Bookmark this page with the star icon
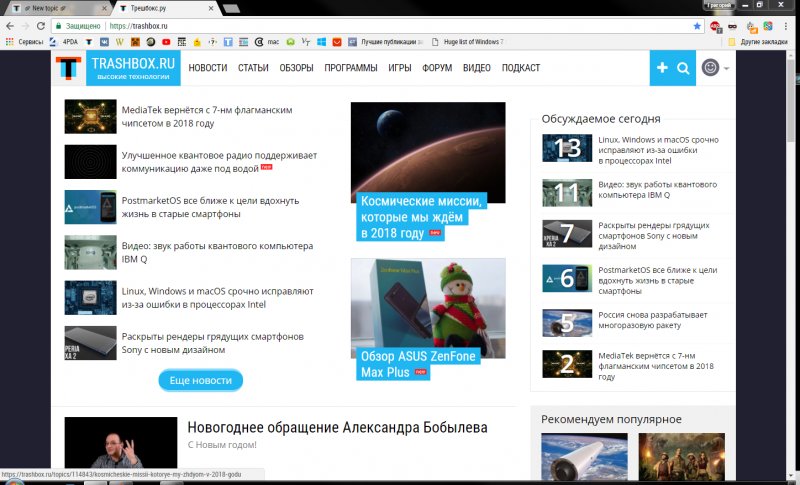Image resolution: width=800 pixels, height=485 pixels. [x=697, y=26]
